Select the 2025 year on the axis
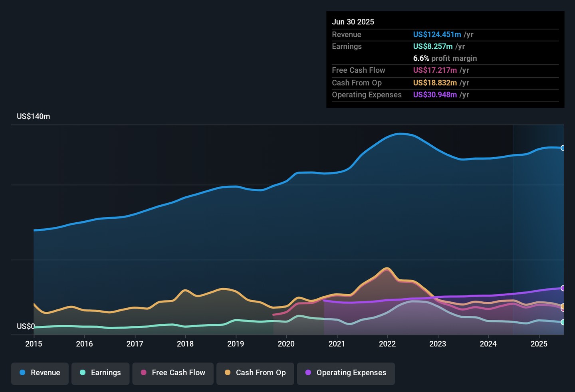575x392 pixels. 539,344
